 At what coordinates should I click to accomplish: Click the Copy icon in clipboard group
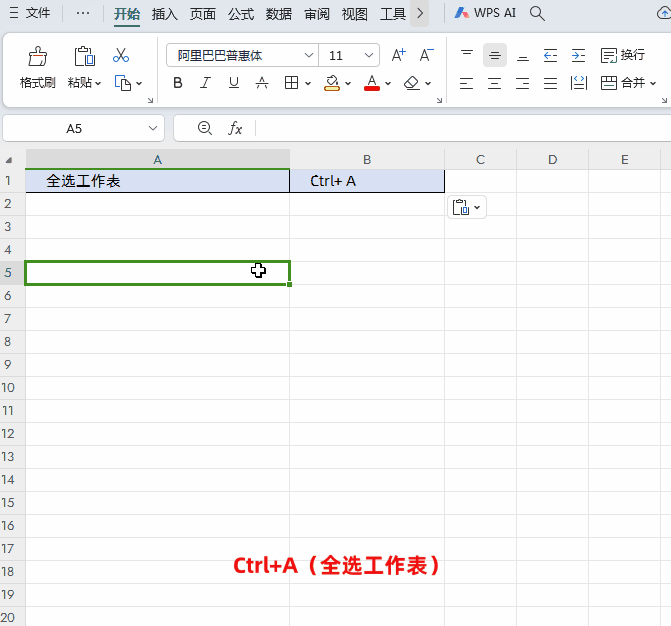[123, 83]
